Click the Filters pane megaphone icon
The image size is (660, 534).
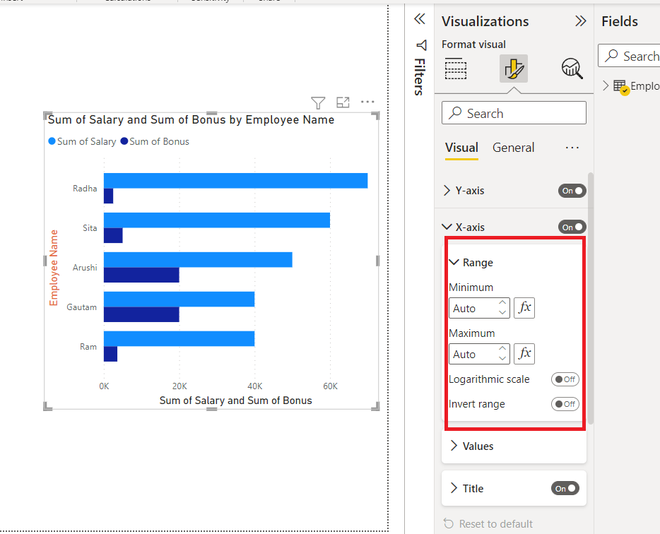click(x=421, y=45)
